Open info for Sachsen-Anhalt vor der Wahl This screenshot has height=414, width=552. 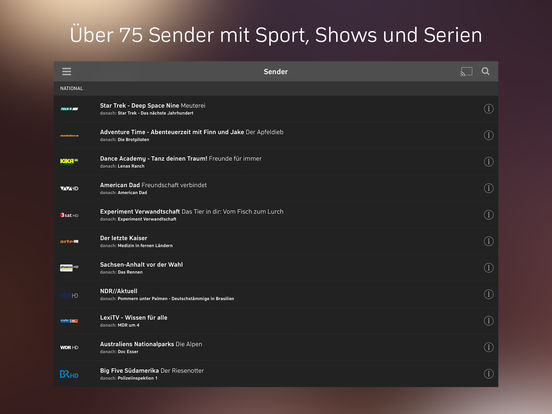[x=488, y=268]
